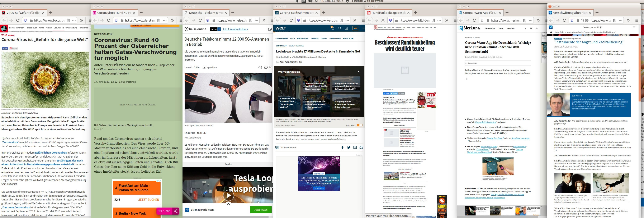Image resolution: width=644 pixels, height=218 pixels.
Task: Expand toolbar overflow chevron in merkur window
Action: point(538,20)
